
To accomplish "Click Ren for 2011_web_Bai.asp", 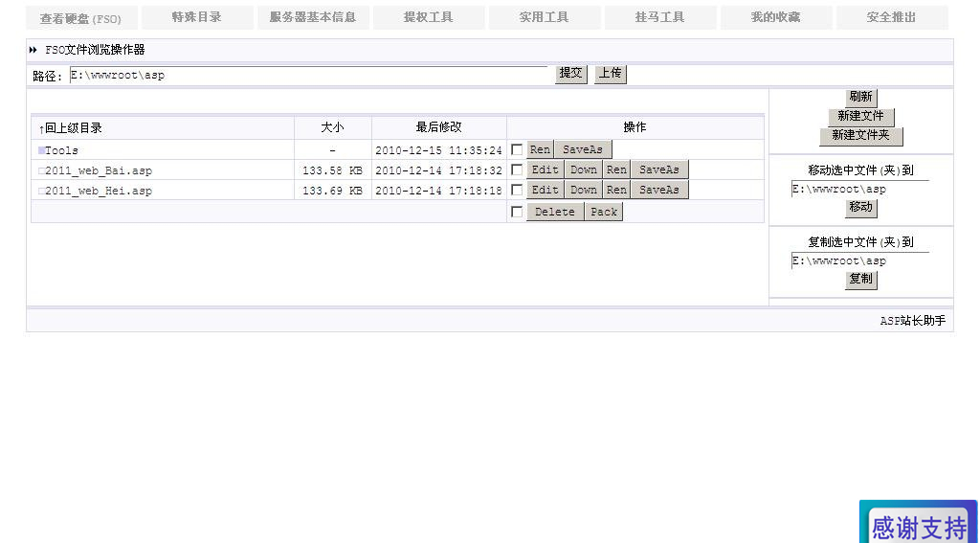I will coord(616,170).
